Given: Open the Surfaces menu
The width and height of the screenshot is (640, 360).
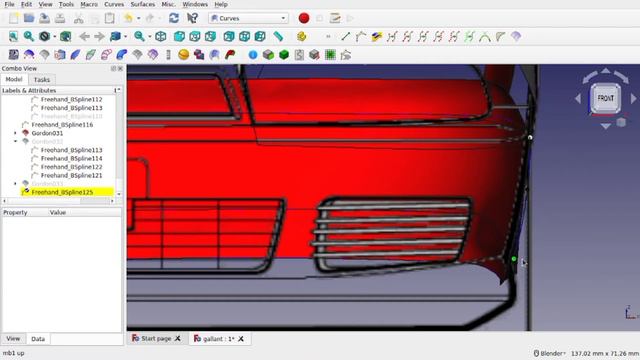Looking at the screenshot, I should point(142,4).
